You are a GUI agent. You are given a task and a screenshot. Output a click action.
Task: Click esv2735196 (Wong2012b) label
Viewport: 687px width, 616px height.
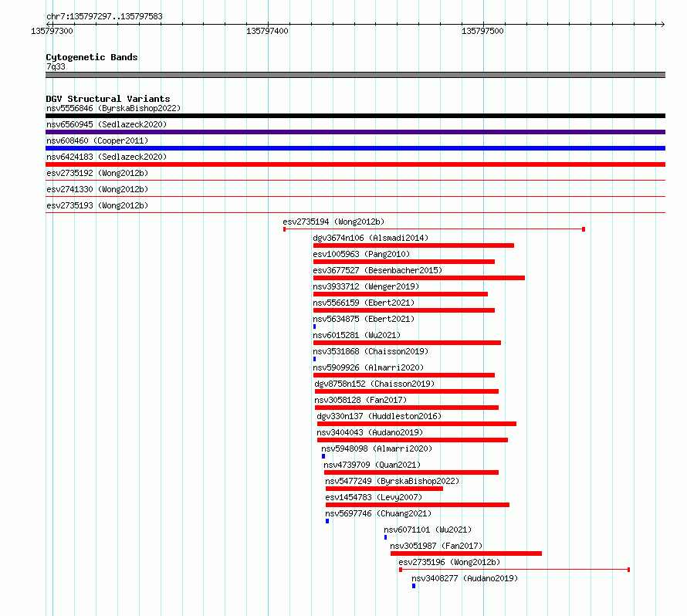449,562
